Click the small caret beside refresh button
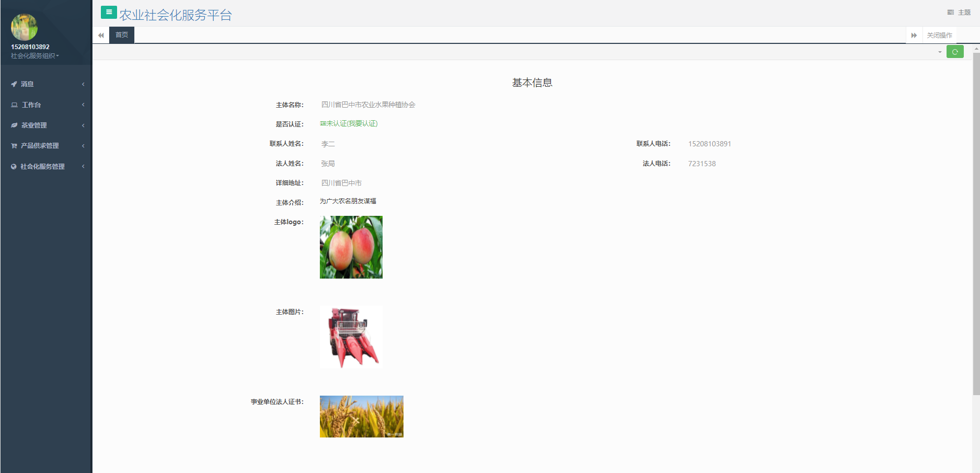980x473 pixels. (x=940, y=52)
